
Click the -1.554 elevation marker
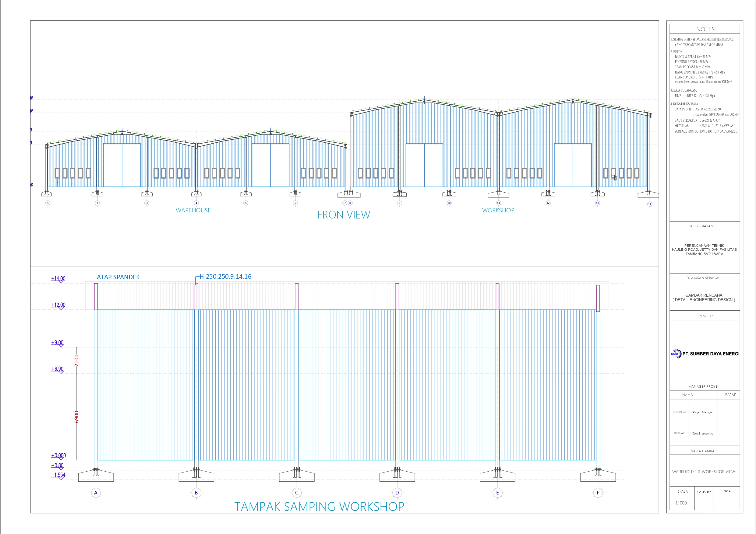pos(58,475)
